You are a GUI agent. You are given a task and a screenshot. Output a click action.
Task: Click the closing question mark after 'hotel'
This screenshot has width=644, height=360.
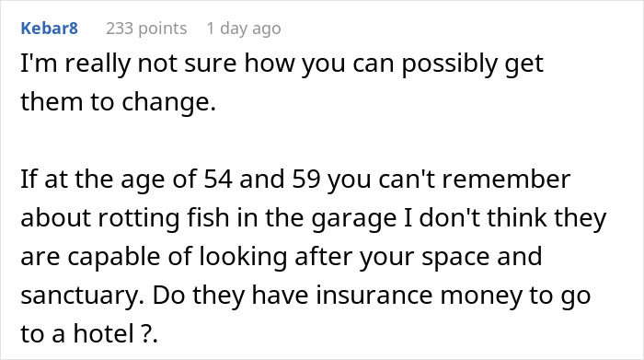click(145, 333)
